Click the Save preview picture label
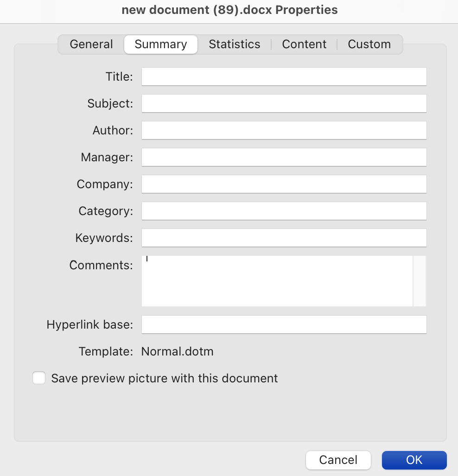 tap(165, 378)
